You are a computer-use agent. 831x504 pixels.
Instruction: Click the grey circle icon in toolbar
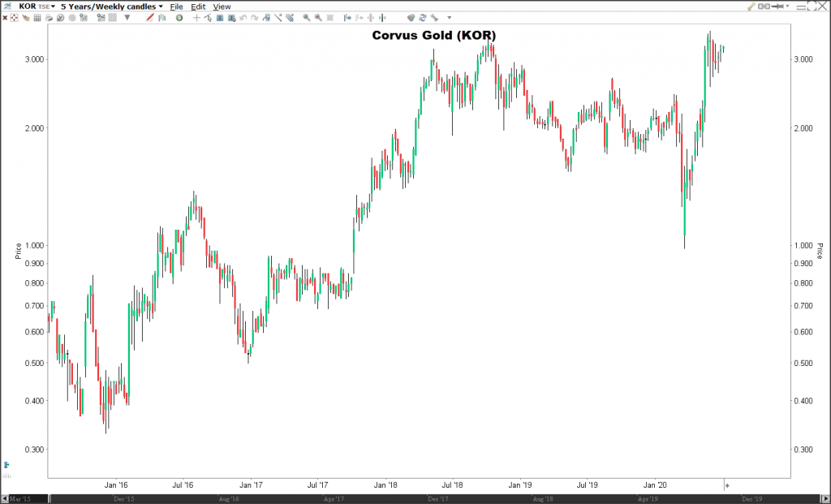[x=72, y=18]
